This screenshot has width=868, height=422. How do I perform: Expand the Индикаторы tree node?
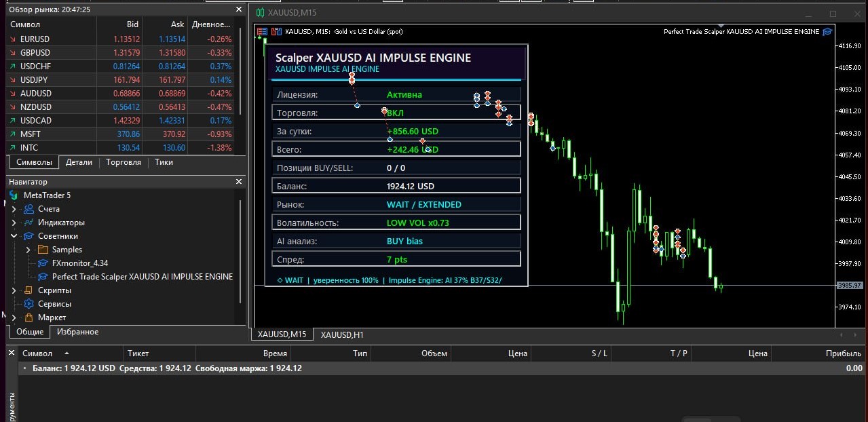coord(14,223)
